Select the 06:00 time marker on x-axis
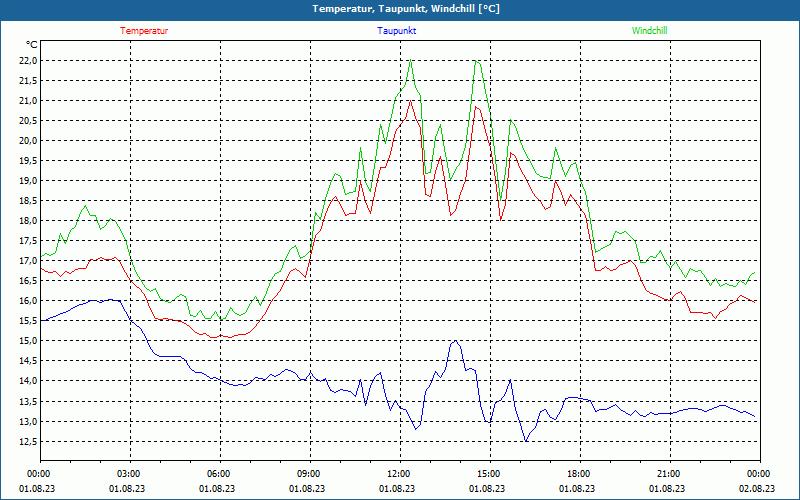Viewport: 800px width, 500px height. point(219,474)
